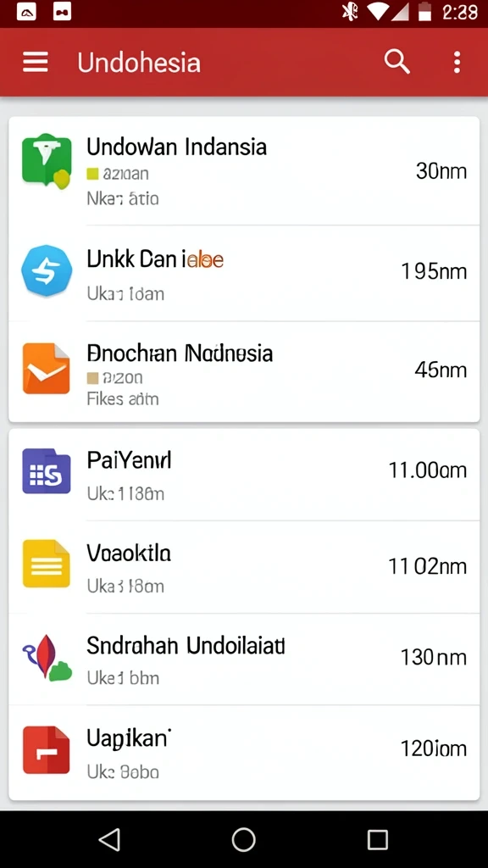
Task: Tap the blue hexagon app icon
Action: [47, 270]
